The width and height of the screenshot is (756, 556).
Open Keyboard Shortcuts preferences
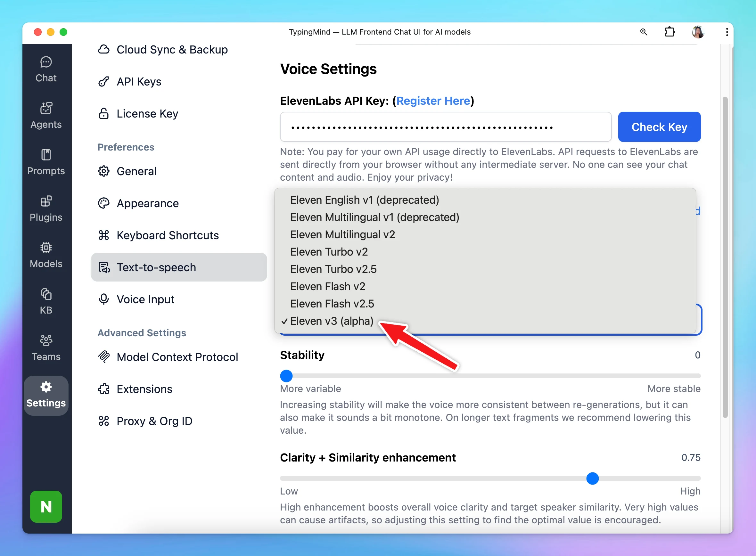[x=158, y=235]
